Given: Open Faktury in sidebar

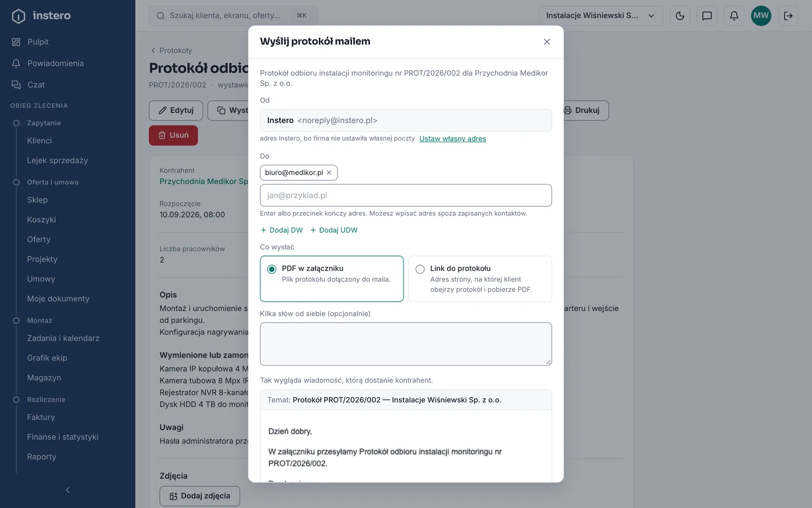Looking at the screenshot, I should (41, 417).
